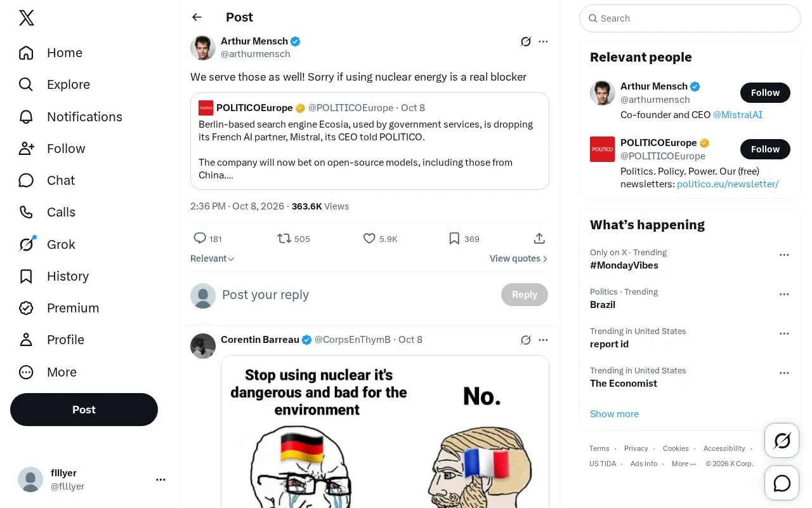Expand the Relevant replies sort dropdown
Viewport: 812px width, 508px height.
(213, 258)
